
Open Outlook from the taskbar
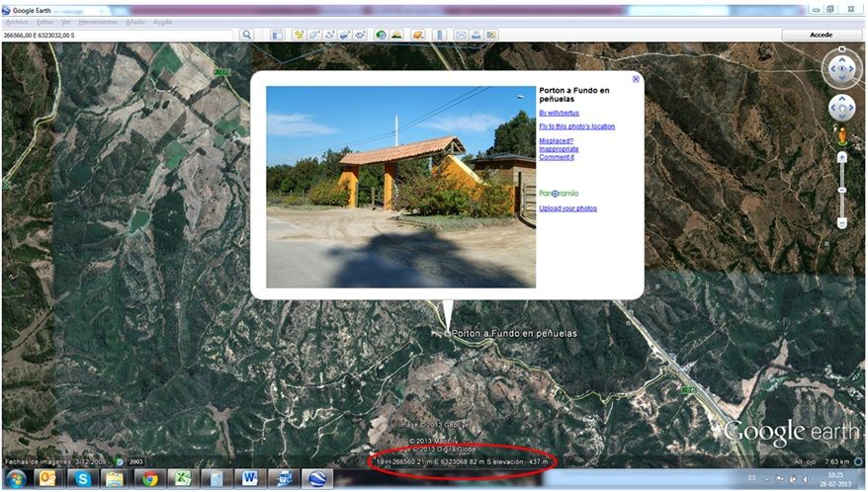coord(47,479)
